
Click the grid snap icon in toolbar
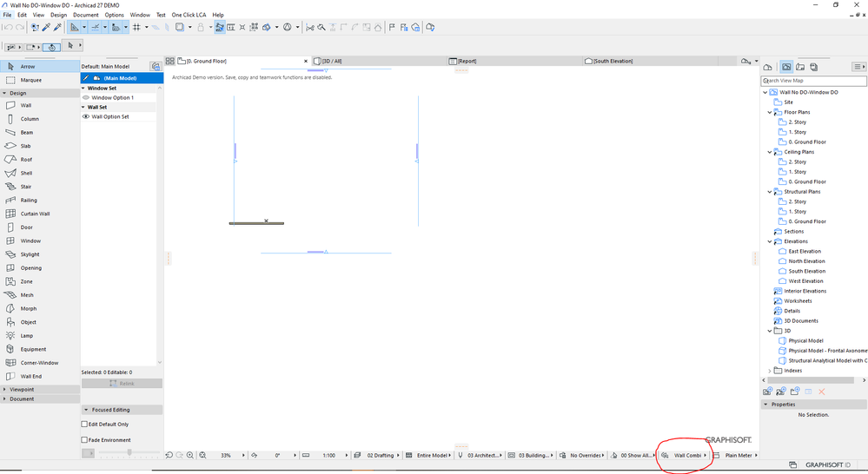click(136, 27)
